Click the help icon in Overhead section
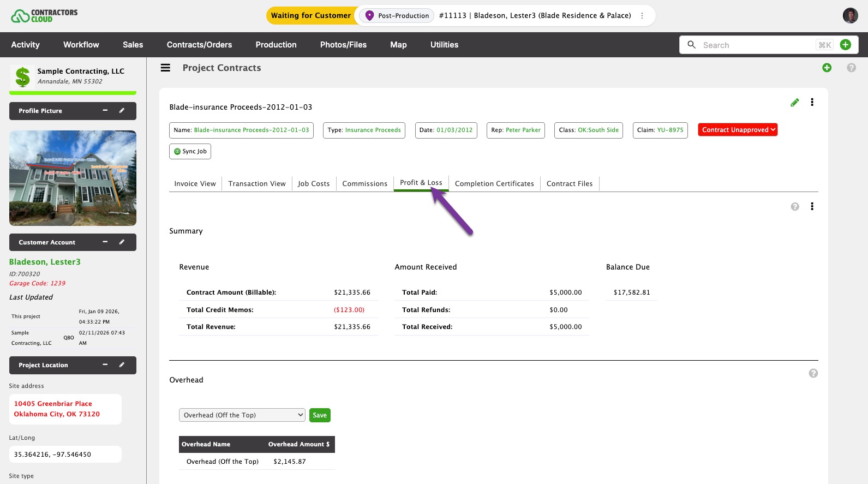The width and height of the screenshot is (868, 484). pyautogui.click(x=813, y=374)
